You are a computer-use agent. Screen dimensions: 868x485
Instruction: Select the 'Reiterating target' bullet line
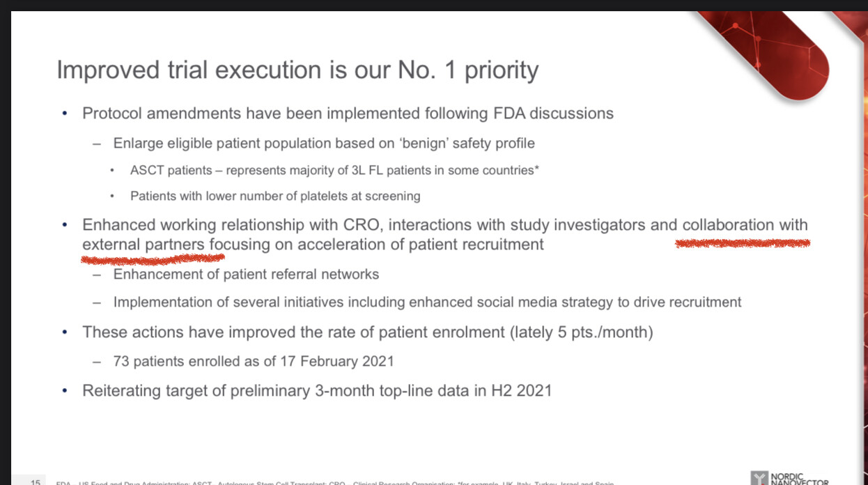click(x=317, y=390)
